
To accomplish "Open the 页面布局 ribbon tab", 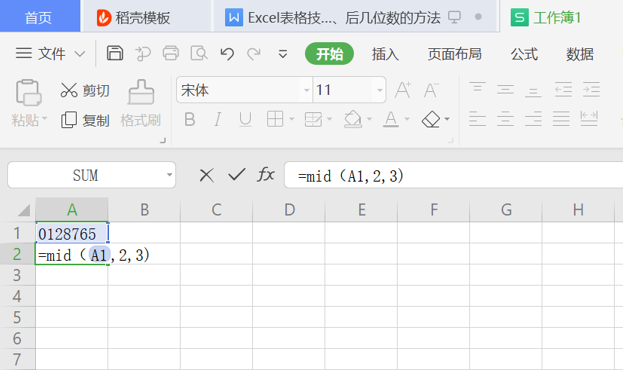I will tap(455, 54).
